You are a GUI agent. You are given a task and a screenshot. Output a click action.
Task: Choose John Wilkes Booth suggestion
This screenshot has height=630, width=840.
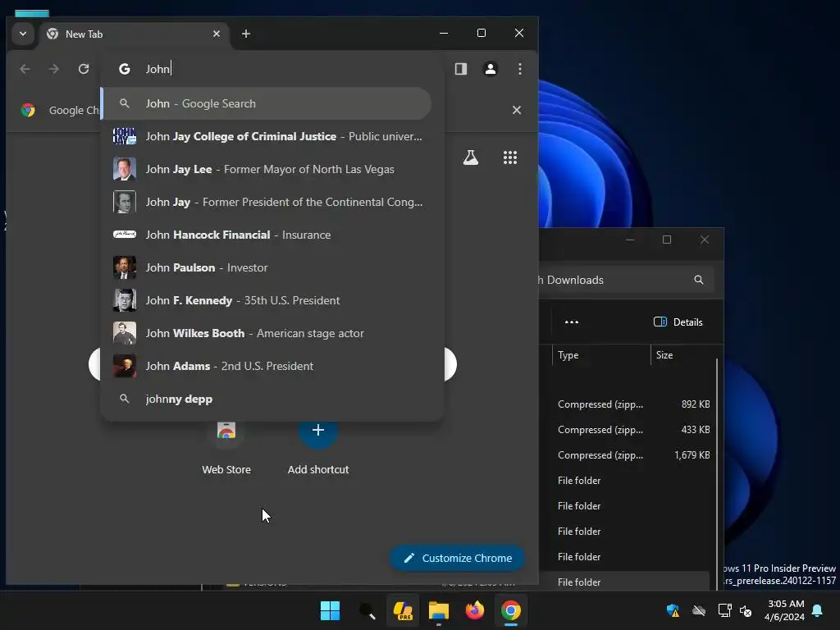pos(272,333)
